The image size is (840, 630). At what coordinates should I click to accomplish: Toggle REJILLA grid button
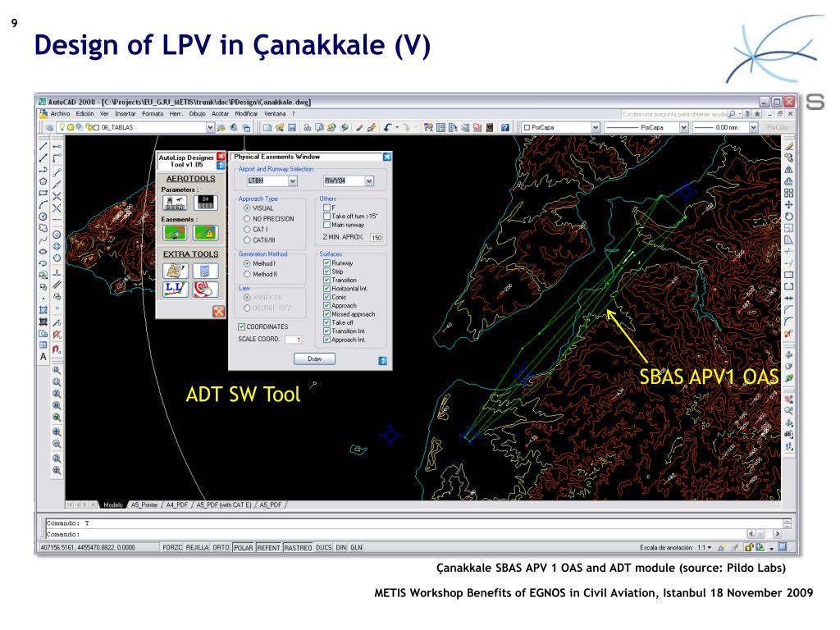pyautogui.click(x=197, y=547)
